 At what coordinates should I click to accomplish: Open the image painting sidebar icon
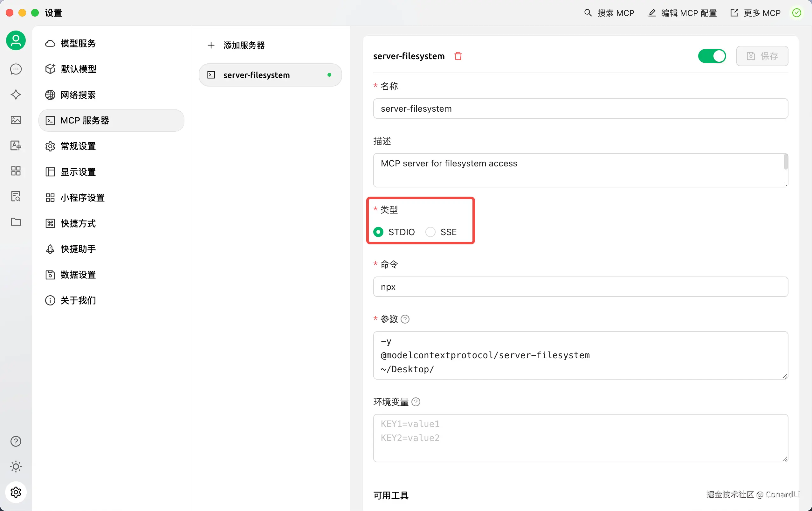click(x=16, y=120)
